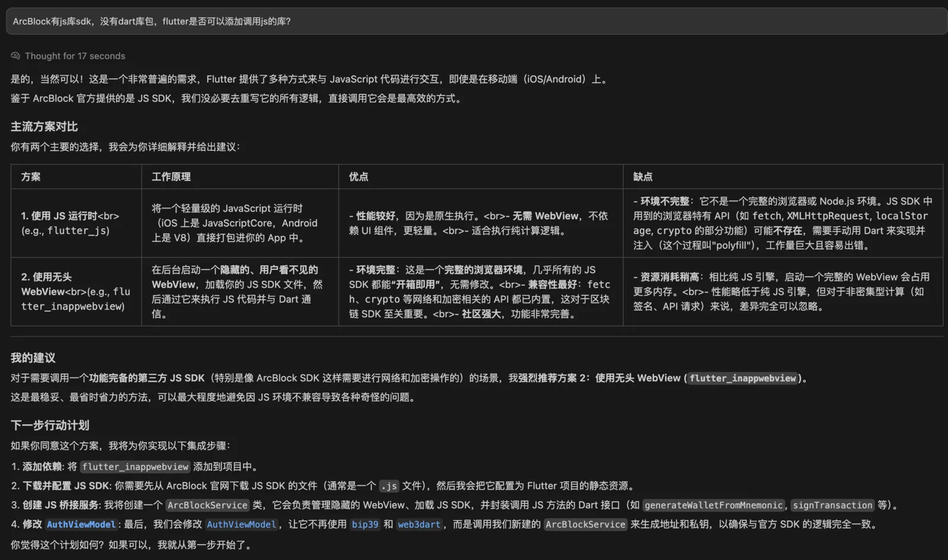This screenshot has height=560, width=948.
Task: Click the table cell "1. 使用 JS 运行时"
Action: click(76, 223)
